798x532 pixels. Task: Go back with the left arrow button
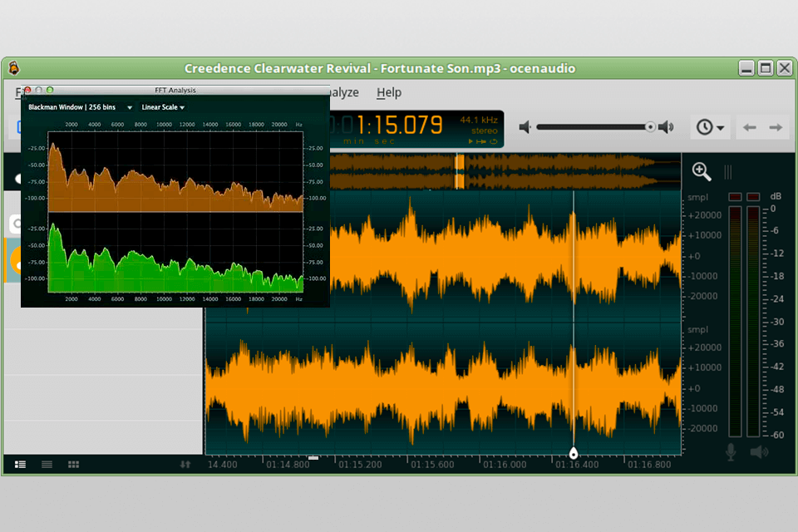(x=749, y=127)
